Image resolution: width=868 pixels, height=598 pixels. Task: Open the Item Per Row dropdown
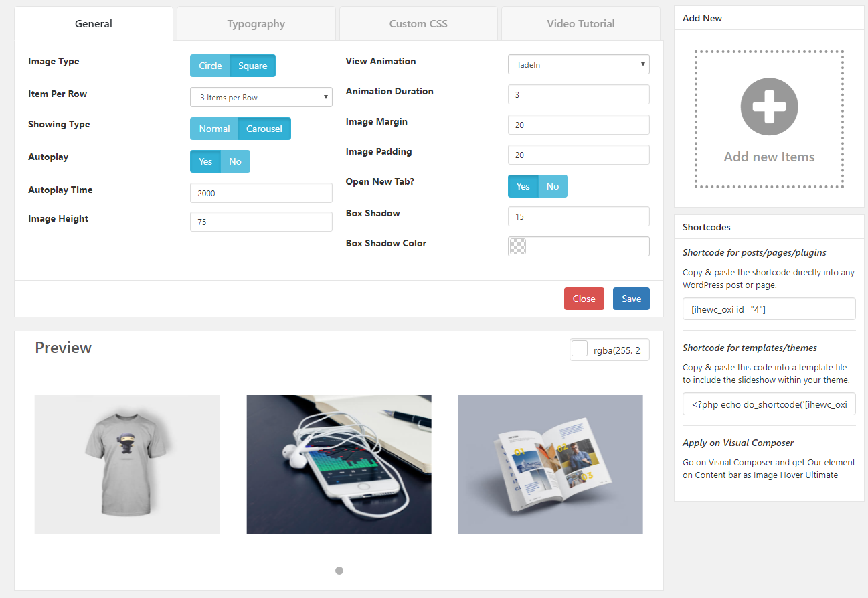point(261,97)
